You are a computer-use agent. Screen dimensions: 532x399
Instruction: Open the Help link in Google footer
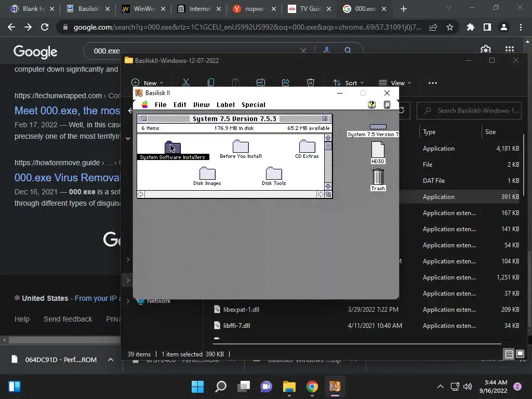[x=22, y=320]
